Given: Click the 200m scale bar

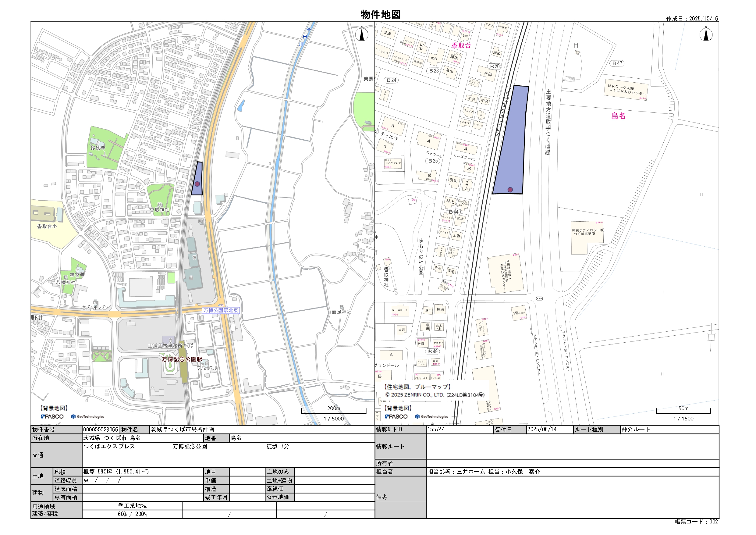Looking at the screenshot, I should (333, 412).
